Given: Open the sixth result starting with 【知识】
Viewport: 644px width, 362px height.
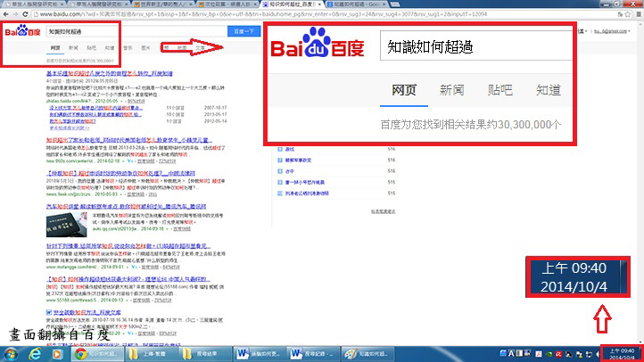Looking at the screenshot, I should [128, 279].
